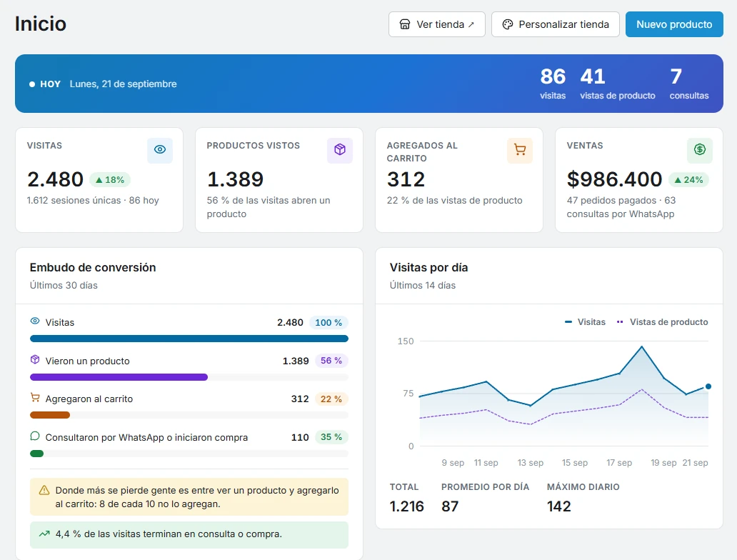Screen dimensions: 737x560
Task: Click the purple Vieron un producto progress bar
Action: [119, 377]
